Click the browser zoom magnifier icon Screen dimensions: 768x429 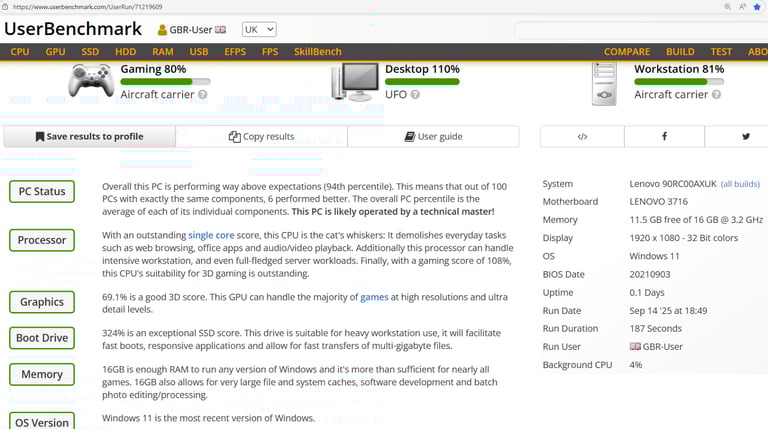tap(727, 7)
